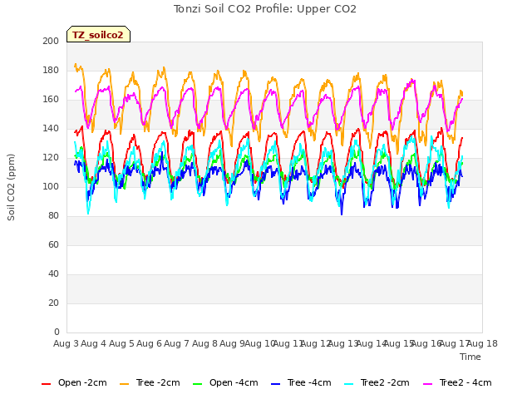Click the 120 y-axis tick label

tap(51, 158)
